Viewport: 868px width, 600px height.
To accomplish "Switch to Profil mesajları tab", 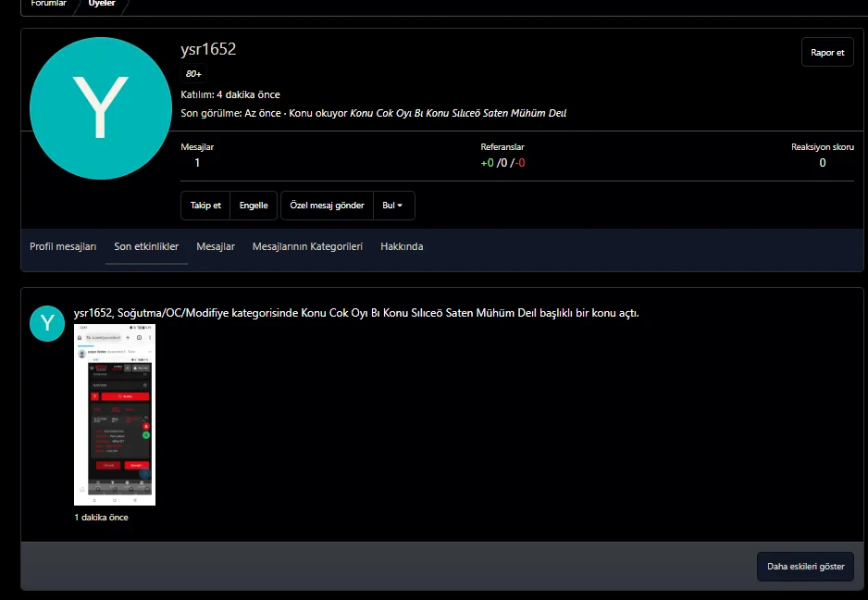I will 63,246.
